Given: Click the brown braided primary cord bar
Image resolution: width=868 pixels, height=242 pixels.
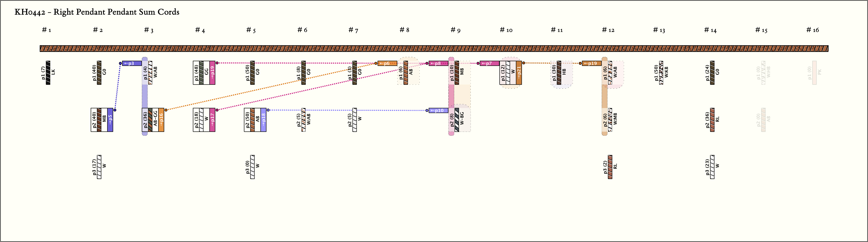Looking at the screenshot, I should pos(434,48).
